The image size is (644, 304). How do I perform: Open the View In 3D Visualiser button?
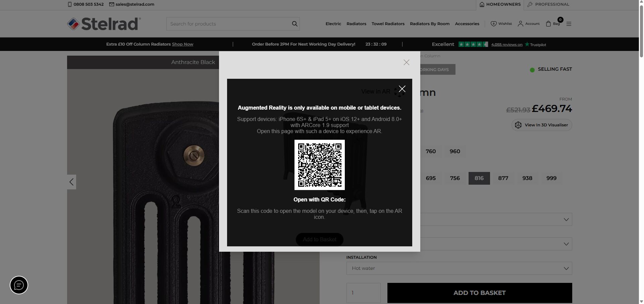click(x=541, y=125)
